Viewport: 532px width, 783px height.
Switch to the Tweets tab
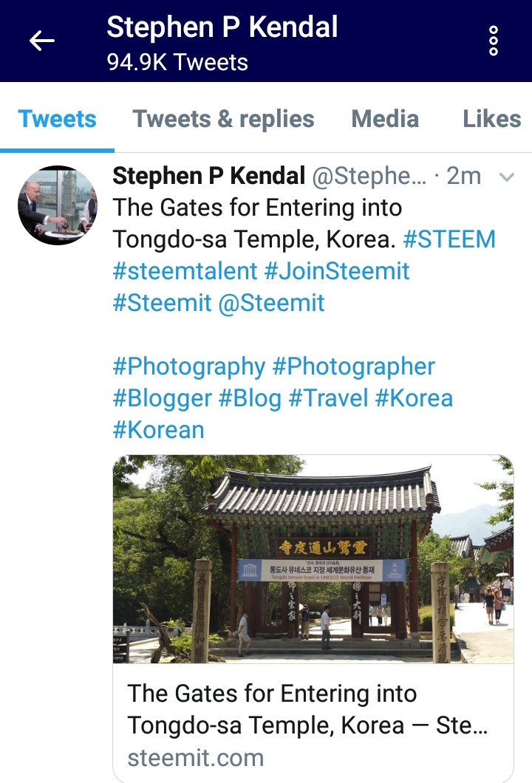pyautogui.click(x=57, y=119)
